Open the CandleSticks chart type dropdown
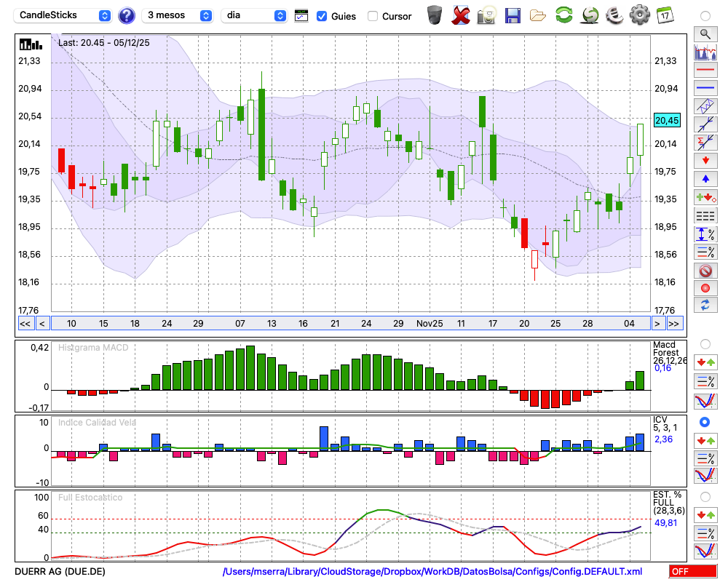Viewport: 728px width, 582px height. tap(64, 15)
